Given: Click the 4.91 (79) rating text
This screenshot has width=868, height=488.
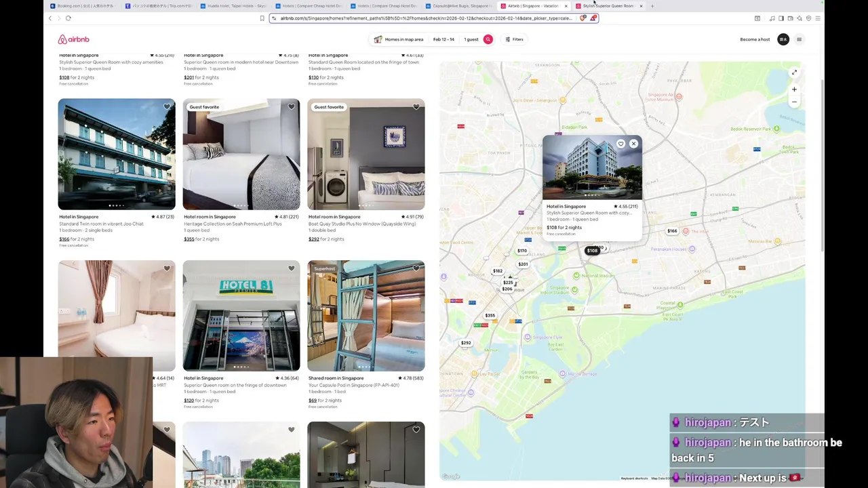Looking at the screenshot, I should (x=412, y=217).
